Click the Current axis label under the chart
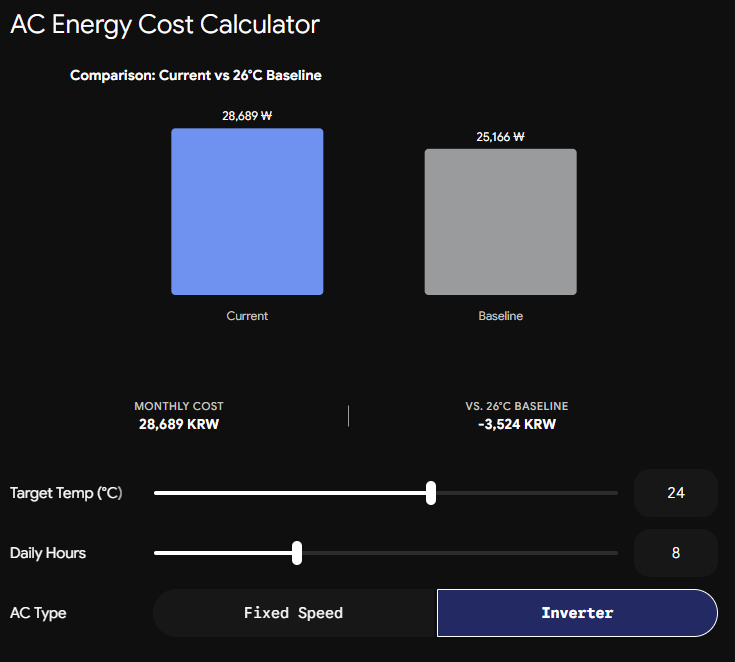735x662 pixels. [247, 316]
